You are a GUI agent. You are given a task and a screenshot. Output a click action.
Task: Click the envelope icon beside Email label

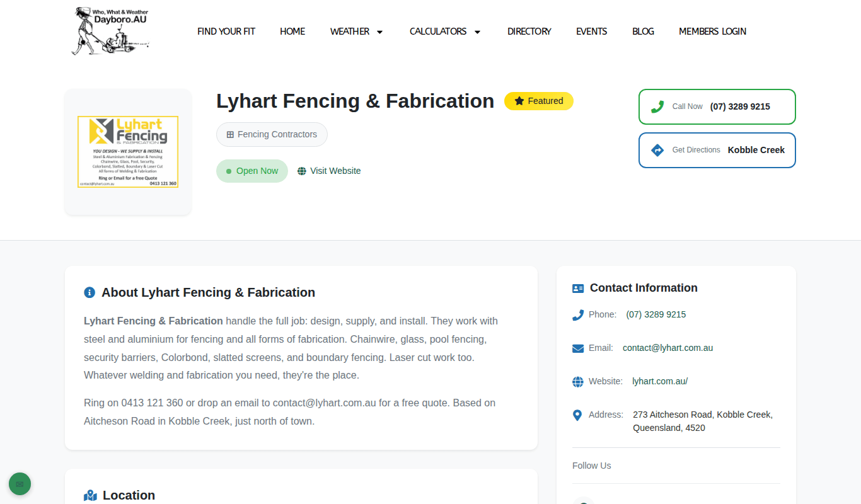coord(578,348)
